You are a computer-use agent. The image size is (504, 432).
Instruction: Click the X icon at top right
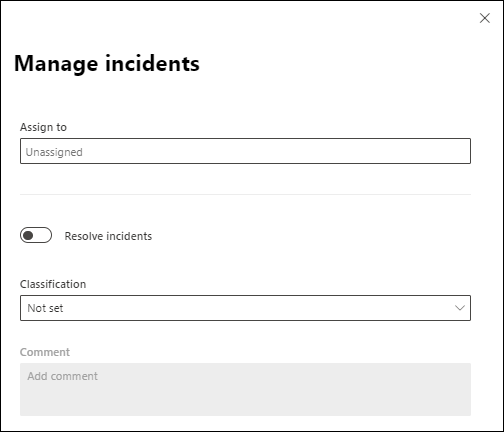click(485, 18)
